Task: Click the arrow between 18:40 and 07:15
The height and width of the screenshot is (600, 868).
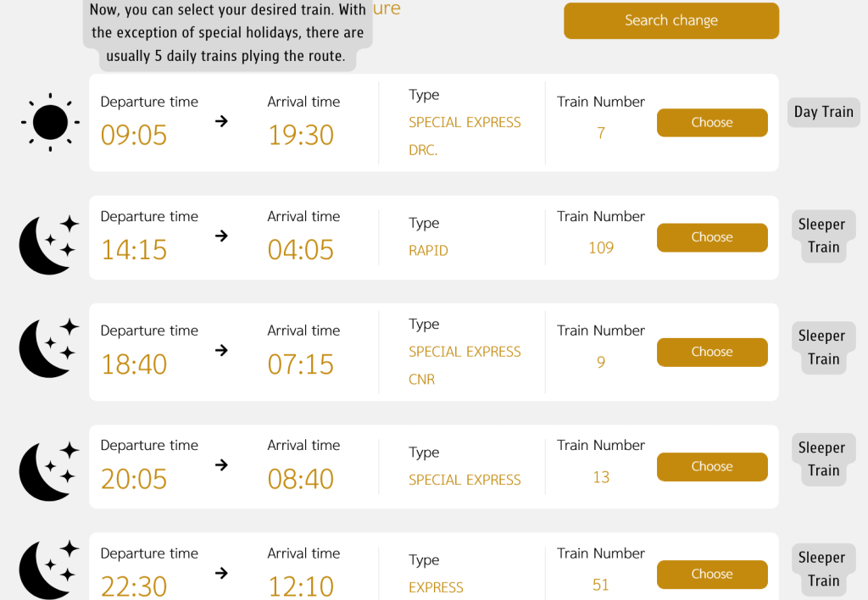Action: click(221, 350)
